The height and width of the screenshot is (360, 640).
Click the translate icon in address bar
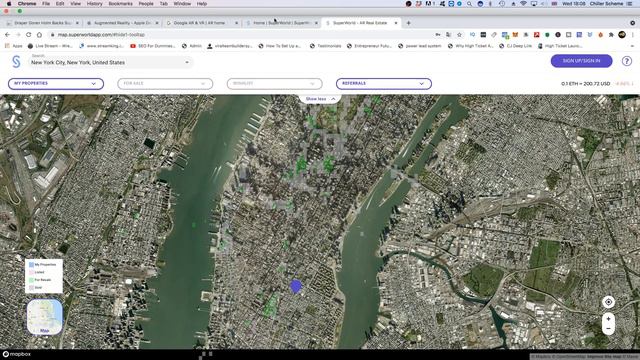pyautogui.click(x=449, y=35)
